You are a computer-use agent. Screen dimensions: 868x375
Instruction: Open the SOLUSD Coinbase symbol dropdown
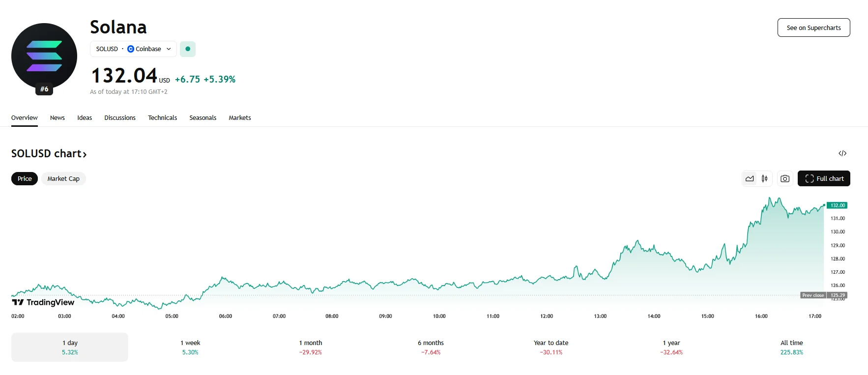tap(133, 49)
